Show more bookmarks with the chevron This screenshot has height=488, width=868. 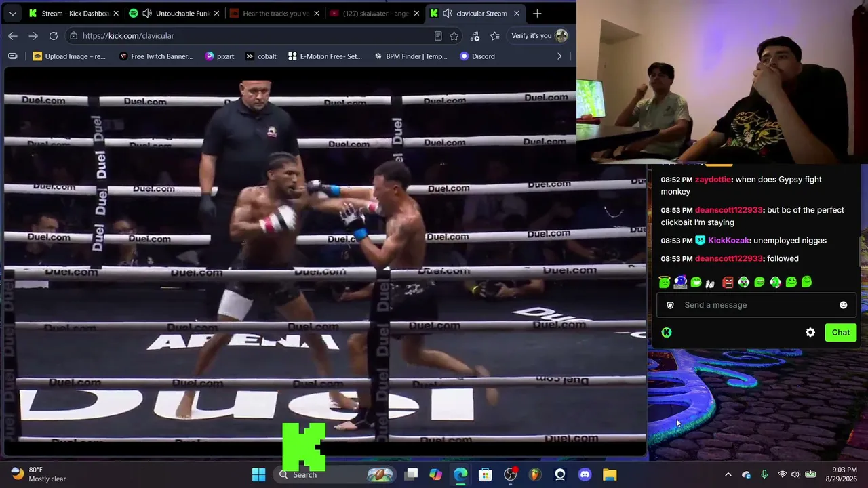click(559, 56)
